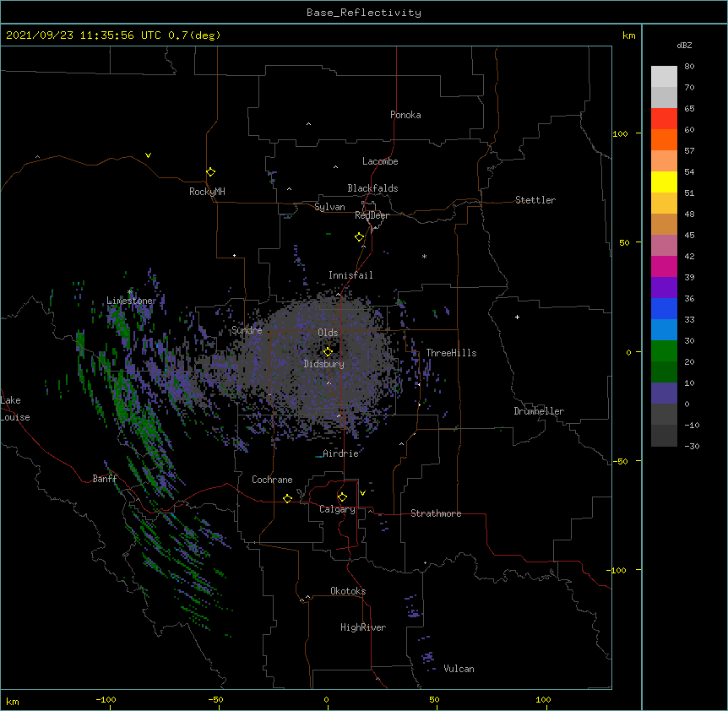Pick the red swatch in dBZ legend
This screenshot has height=711, width=728.
pos(664,118)
